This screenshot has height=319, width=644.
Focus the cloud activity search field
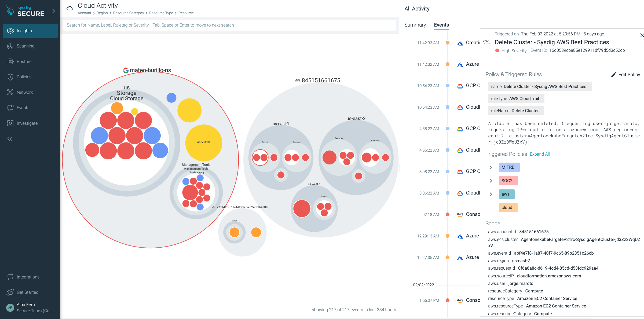[x=229, y=25]
